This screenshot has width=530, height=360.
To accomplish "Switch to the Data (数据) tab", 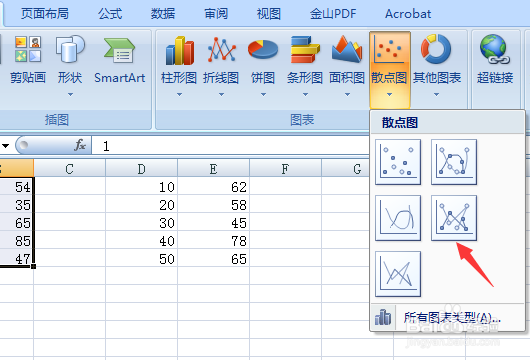I will [x=163, y=14].
